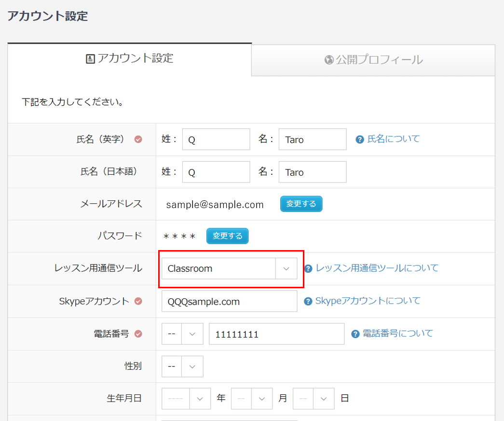Click the help icon beside Skypeアカウントについて
The height and width of the screenshot is (421, 504).
point(308,301)
